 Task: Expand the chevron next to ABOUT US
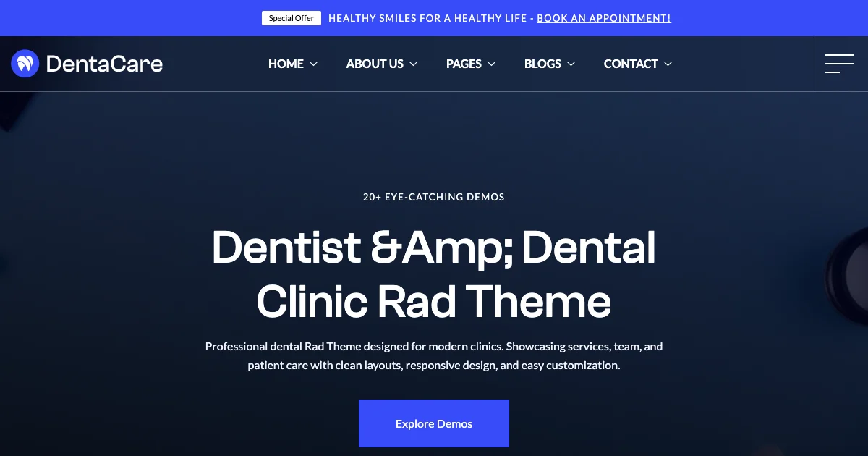click(x=414, y=64)
